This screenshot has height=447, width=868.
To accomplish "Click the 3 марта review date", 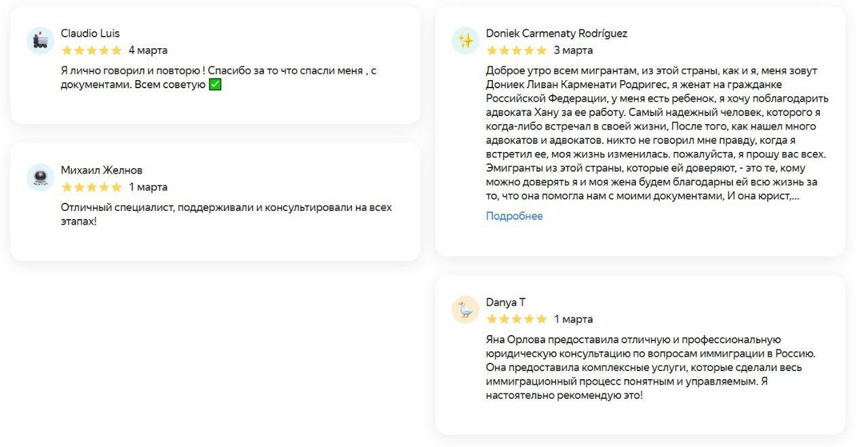I will [573, 50].
